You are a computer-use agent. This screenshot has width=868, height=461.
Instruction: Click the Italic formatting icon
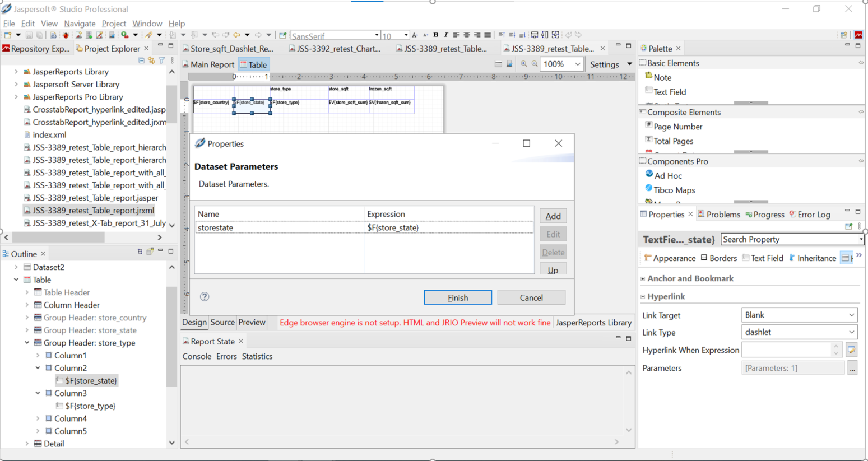(445, 35)
